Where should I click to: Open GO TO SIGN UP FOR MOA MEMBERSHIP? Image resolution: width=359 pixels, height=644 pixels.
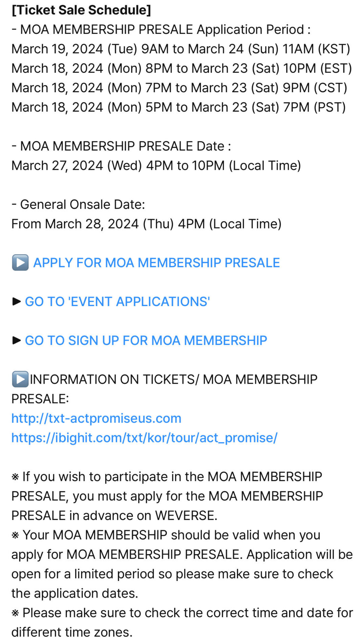[x=146, y=340]
